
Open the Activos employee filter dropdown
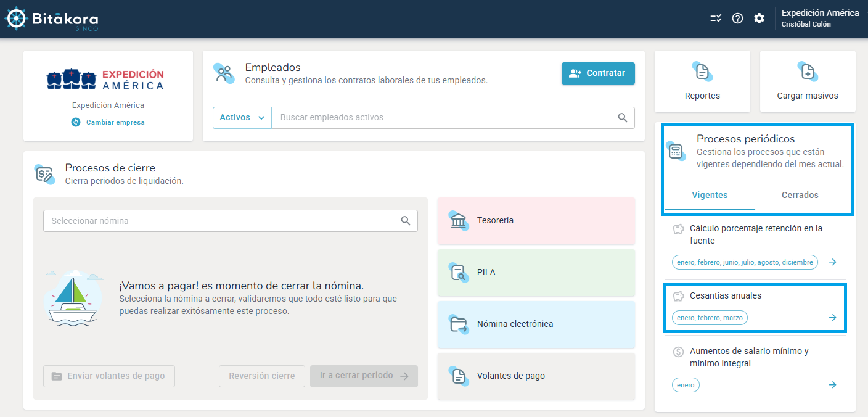tap(242, 118)
